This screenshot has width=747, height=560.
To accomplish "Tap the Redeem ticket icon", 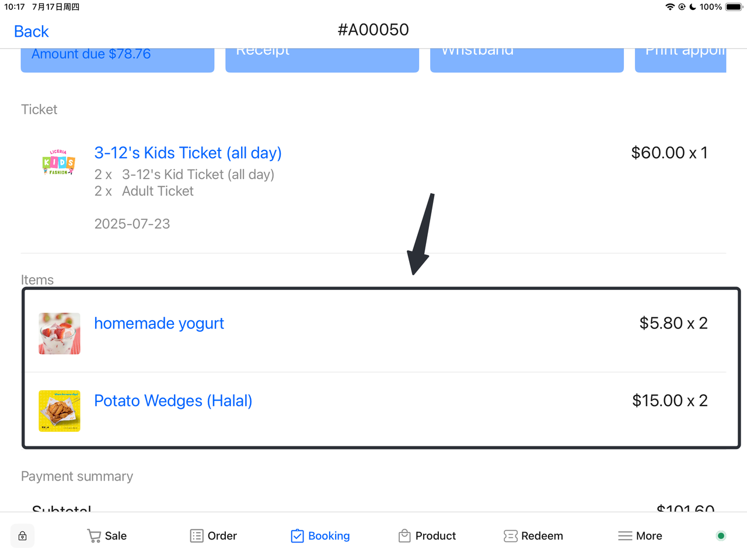I will click(x=510, y=536).
